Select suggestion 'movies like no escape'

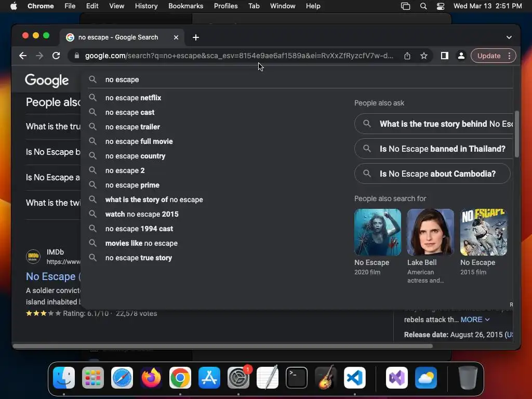(141, 244)
